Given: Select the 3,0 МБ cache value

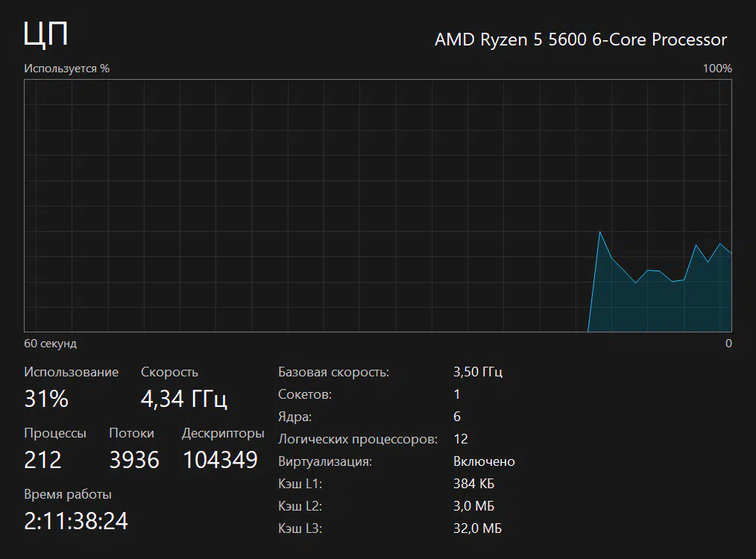Looking at the screenshot, I should [473, 506].
